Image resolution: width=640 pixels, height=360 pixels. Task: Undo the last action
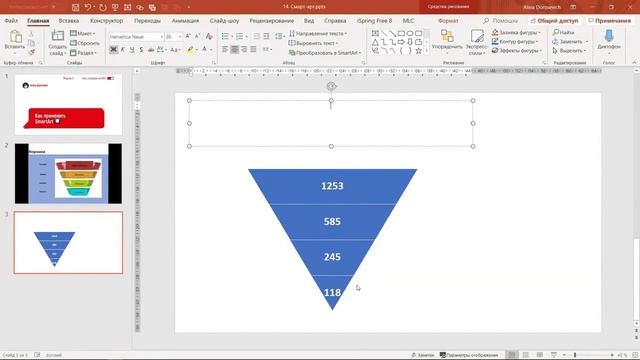click(87, 7)
